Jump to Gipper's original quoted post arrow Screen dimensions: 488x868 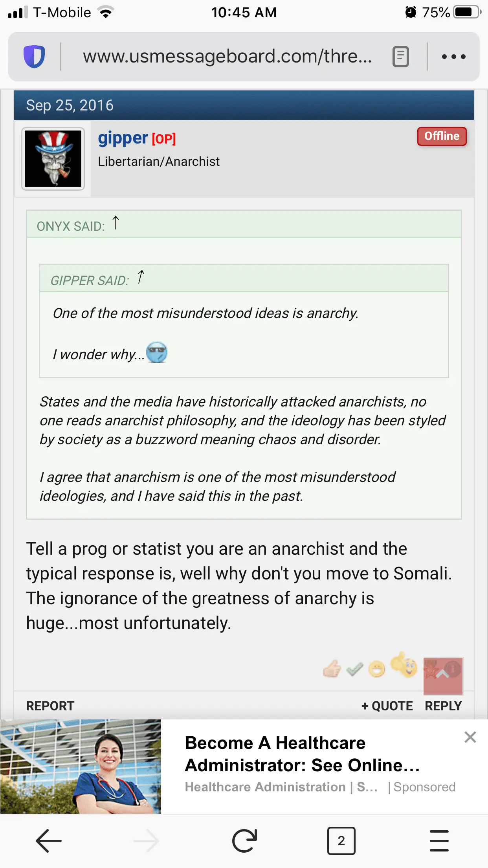141,277
